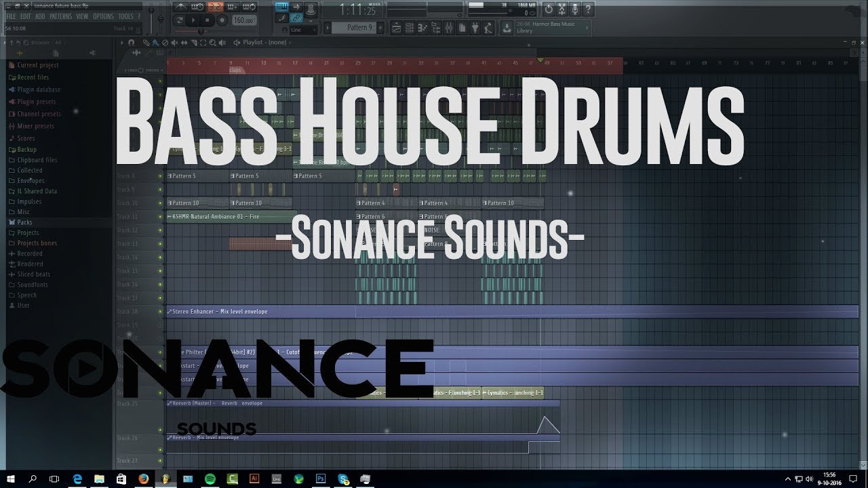Expand Channel presets folder
Screen dimensions: 868x488
tap(35, 114)
